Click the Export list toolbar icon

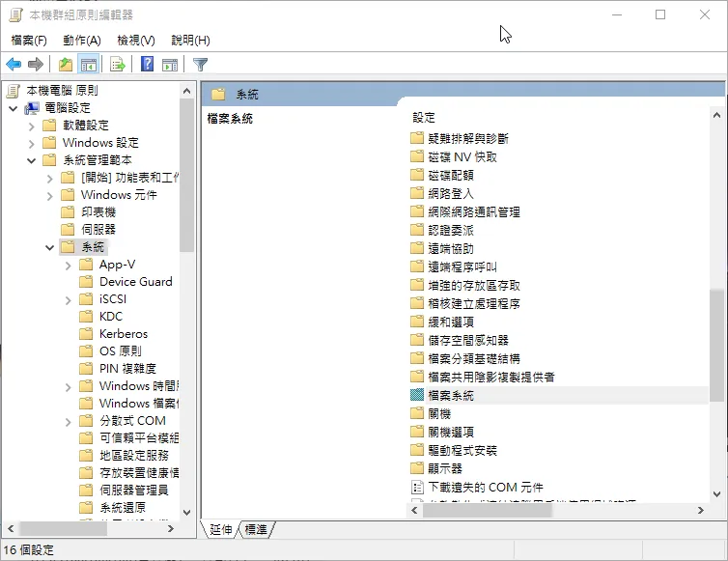click(118, 64)
